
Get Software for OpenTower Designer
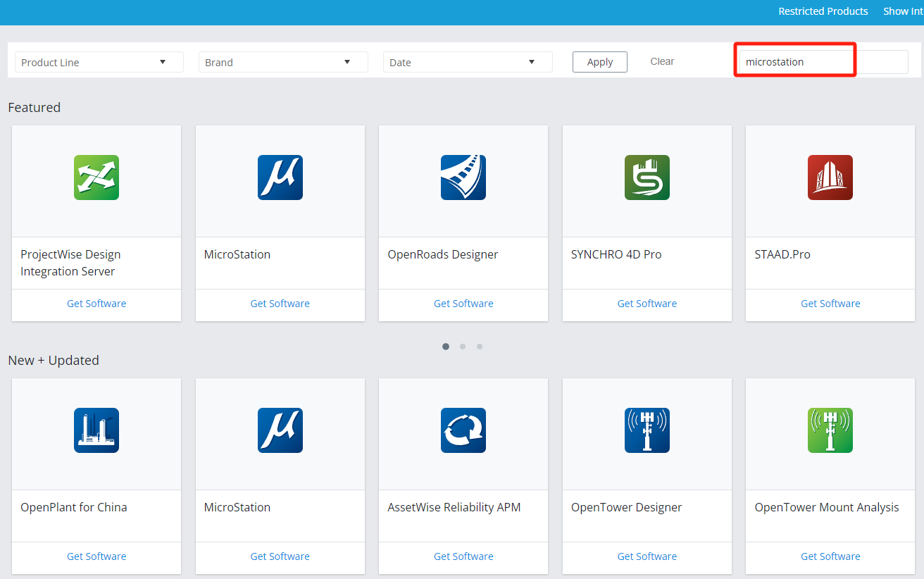pyautogui.click(x=647, y=556)
